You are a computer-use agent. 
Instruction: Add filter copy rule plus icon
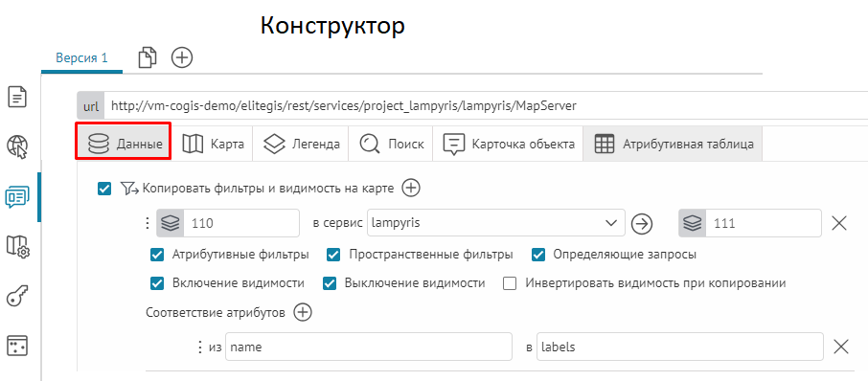click(x=411, y=189)
